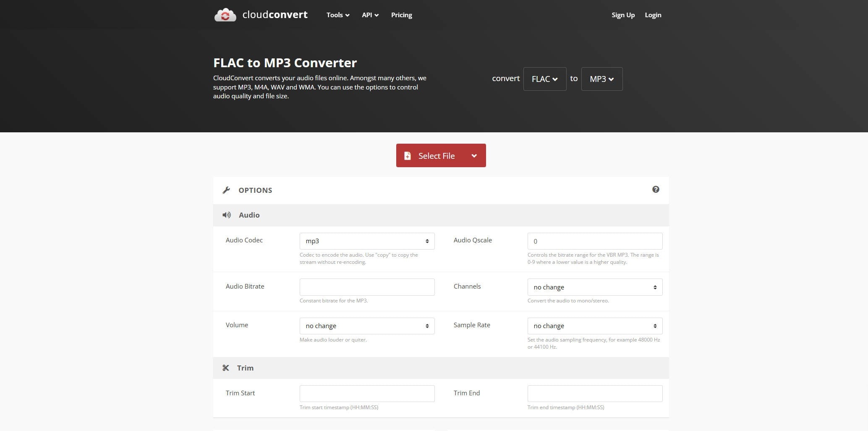Image resolution: width=868 pixels, height=431 pixels.
Task: Click the 'FLAC to MP3 Converter' heading
Action: (x=285, y=63)
